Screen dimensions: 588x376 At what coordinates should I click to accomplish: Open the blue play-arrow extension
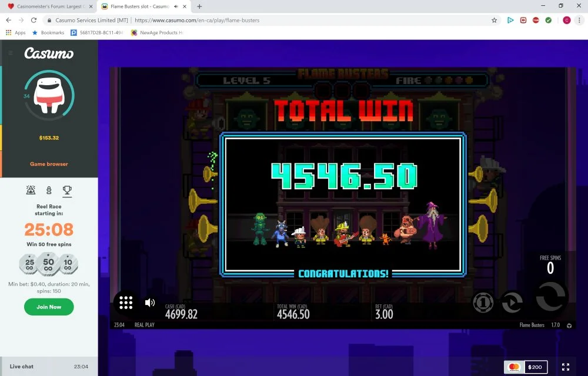[510, 20]
